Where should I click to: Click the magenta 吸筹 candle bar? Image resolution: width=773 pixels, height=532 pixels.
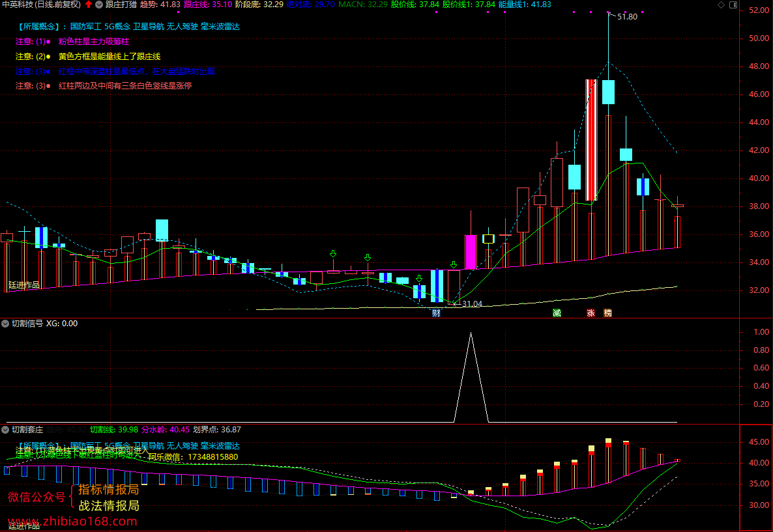pos(471,252)
